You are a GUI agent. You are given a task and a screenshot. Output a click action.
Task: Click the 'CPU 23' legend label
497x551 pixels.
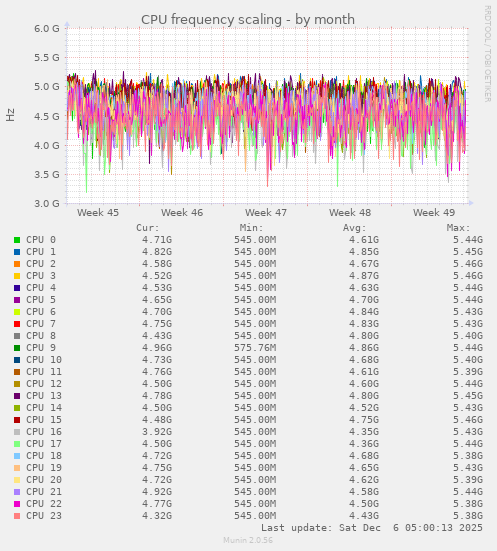[x=44, y=516]
